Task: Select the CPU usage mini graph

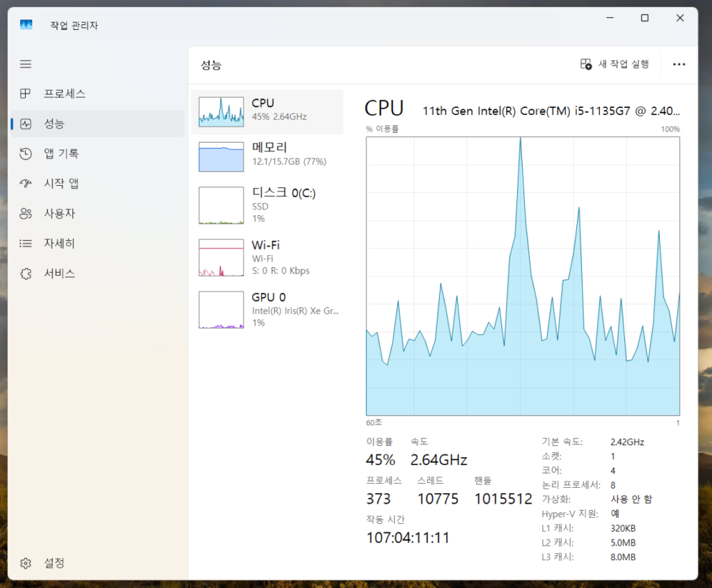Action: (x=221, y=111)
